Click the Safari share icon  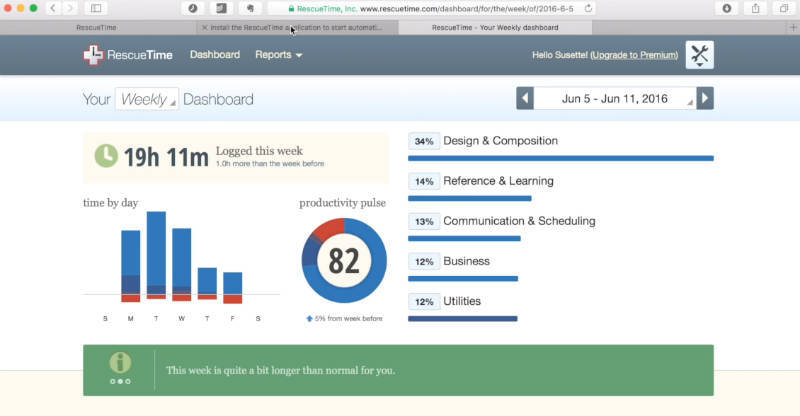[756, 8]
